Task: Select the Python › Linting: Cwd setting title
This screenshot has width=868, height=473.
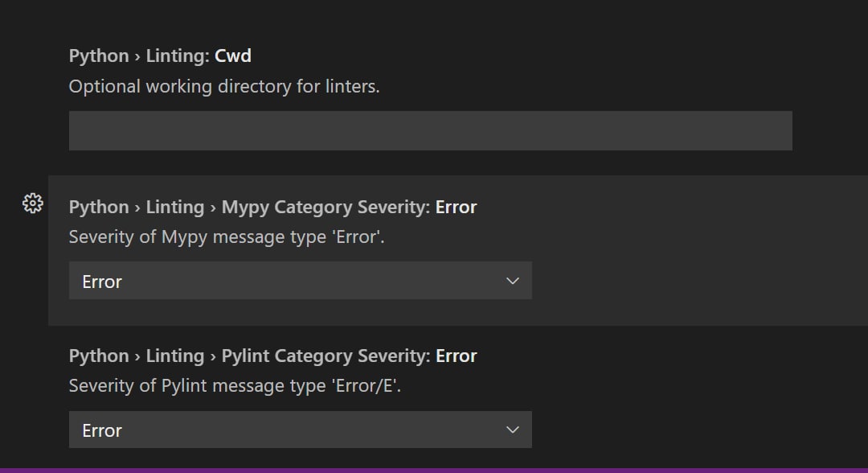Action: point(160,56)
